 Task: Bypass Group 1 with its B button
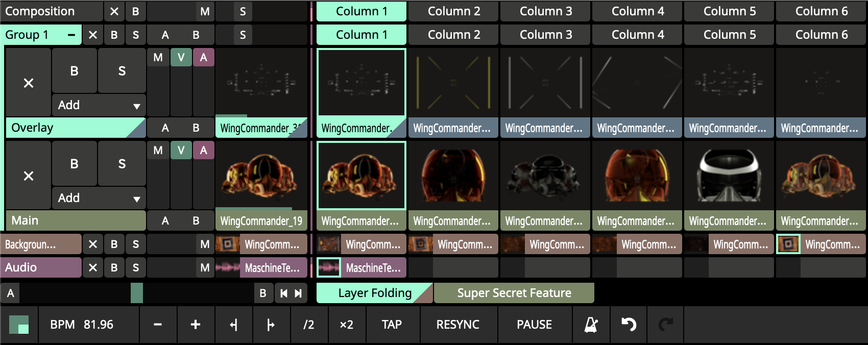pos(114,35)
